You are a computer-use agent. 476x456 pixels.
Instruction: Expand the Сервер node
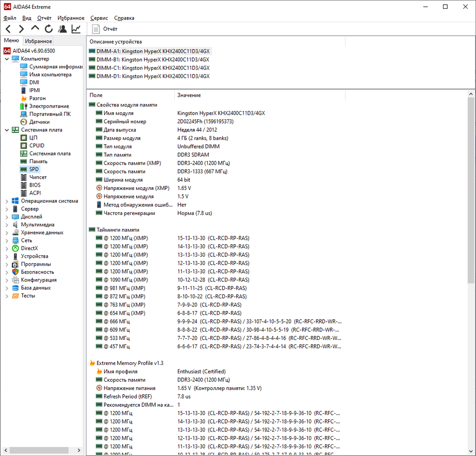point(7,209)
